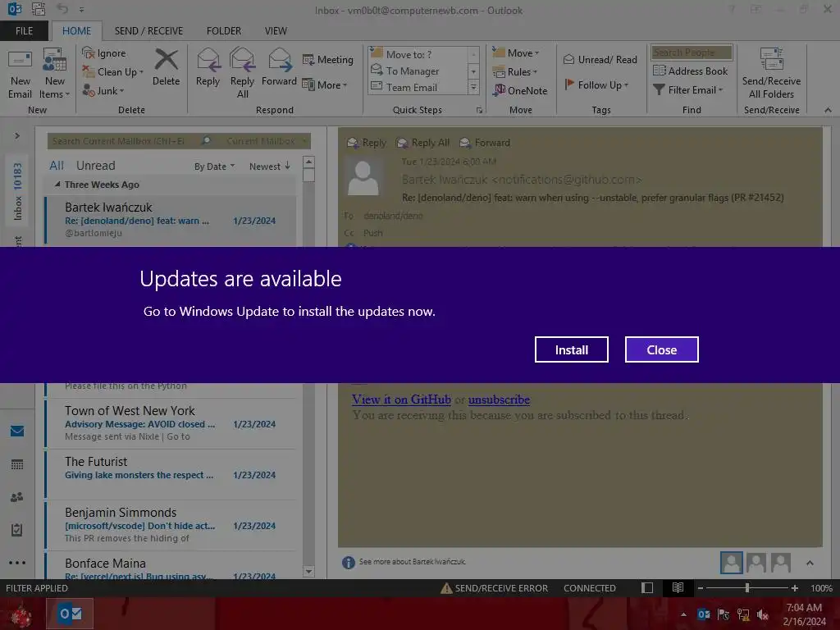The image size is (840, 630).
Task: Click Reply All in the reading pane
Action: [422, 143]
